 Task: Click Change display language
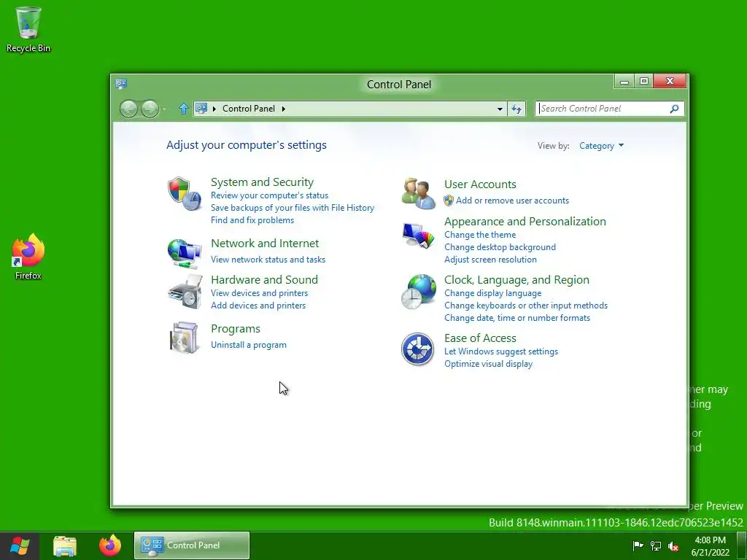tap(492, 293)
